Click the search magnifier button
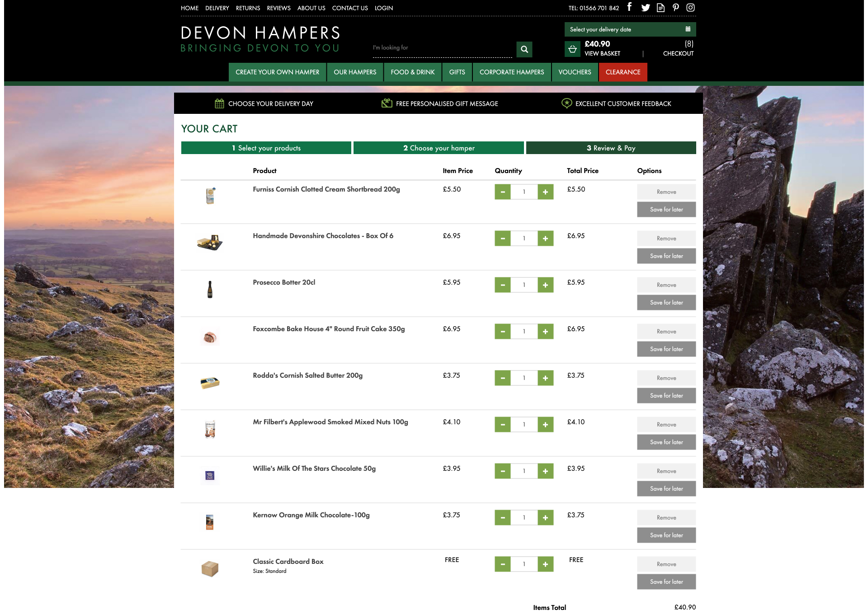Viewport: 868px width, 614px height. (x=524, y=49)
